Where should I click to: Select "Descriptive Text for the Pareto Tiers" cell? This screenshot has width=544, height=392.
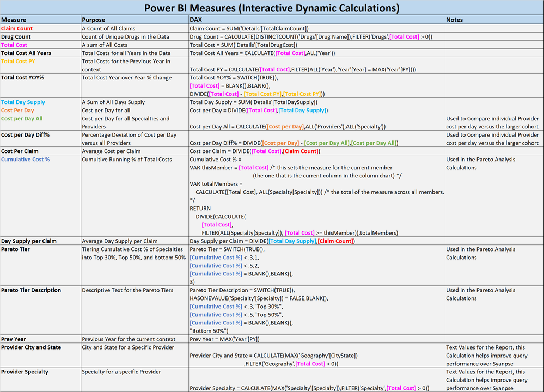135,310
